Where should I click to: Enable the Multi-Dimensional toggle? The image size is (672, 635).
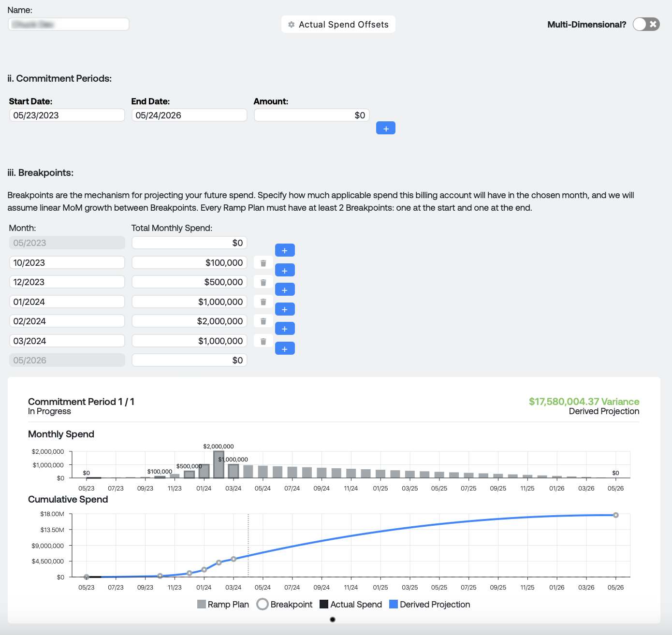click(646, 24)
